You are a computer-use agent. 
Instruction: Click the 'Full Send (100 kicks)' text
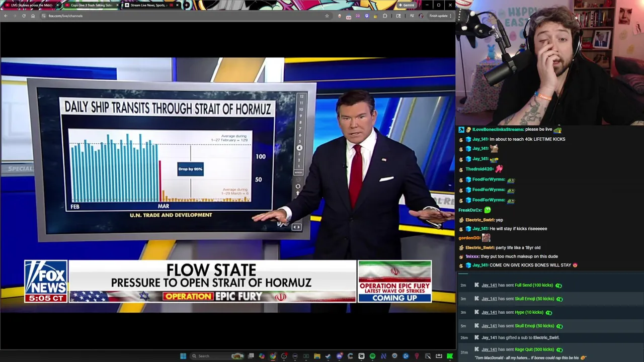(534, 285)
